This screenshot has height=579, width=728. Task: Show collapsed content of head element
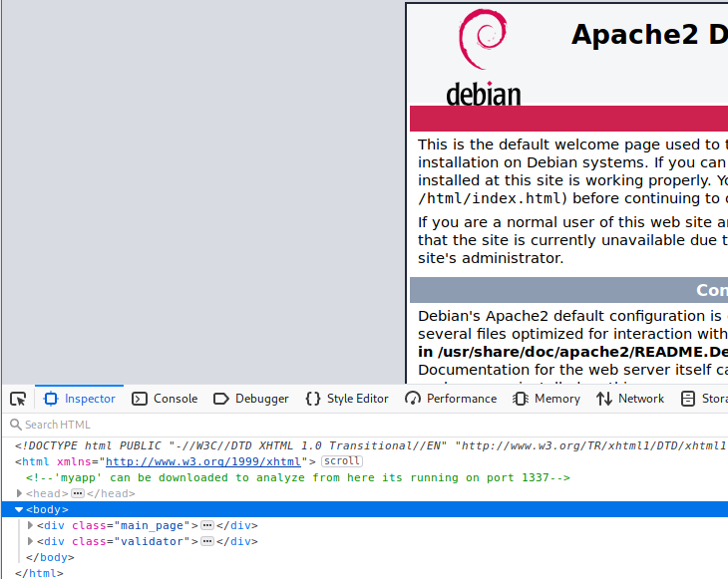(x=77, y=493)
